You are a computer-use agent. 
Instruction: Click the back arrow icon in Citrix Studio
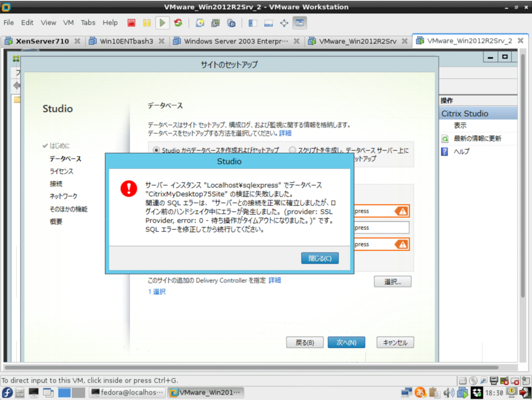pos(17,86)
